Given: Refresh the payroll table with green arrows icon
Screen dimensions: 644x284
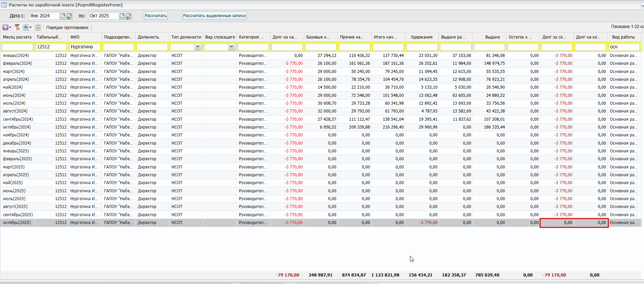Looking at the screenshot, I should pos(38,27).
